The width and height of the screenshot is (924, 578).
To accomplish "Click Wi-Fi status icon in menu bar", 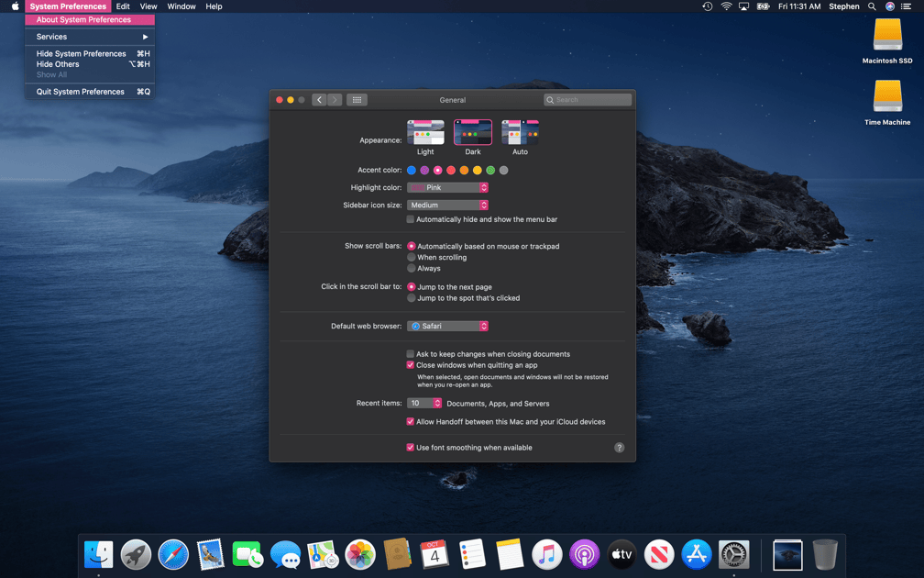I will (727, 6).
